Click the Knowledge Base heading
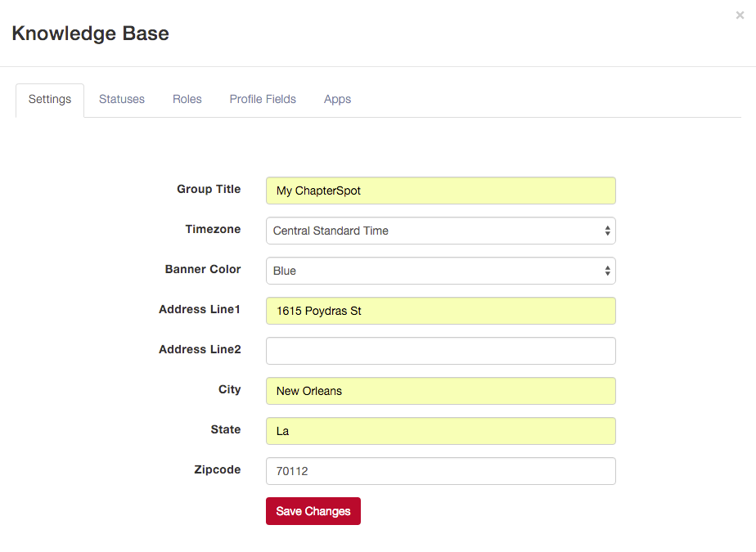Viewport: 756px width, 552px height. [x=91, y=34]
